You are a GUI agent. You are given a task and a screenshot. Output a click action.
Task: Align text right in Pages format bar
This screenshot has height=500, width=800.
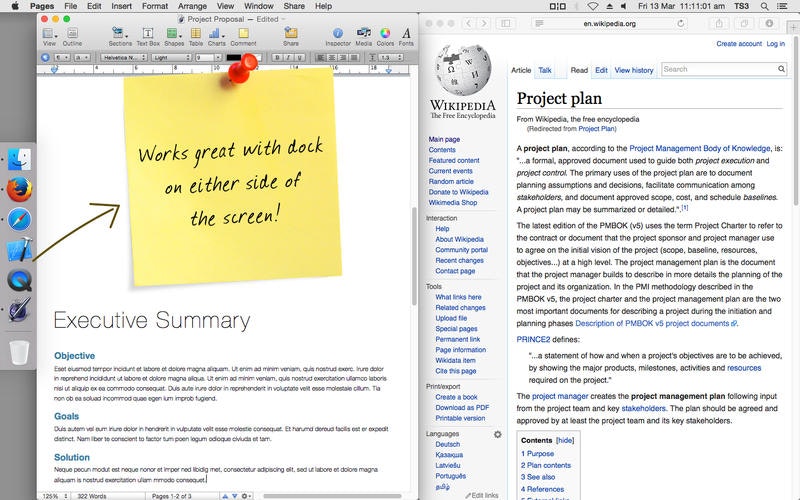tap(343, 58)
